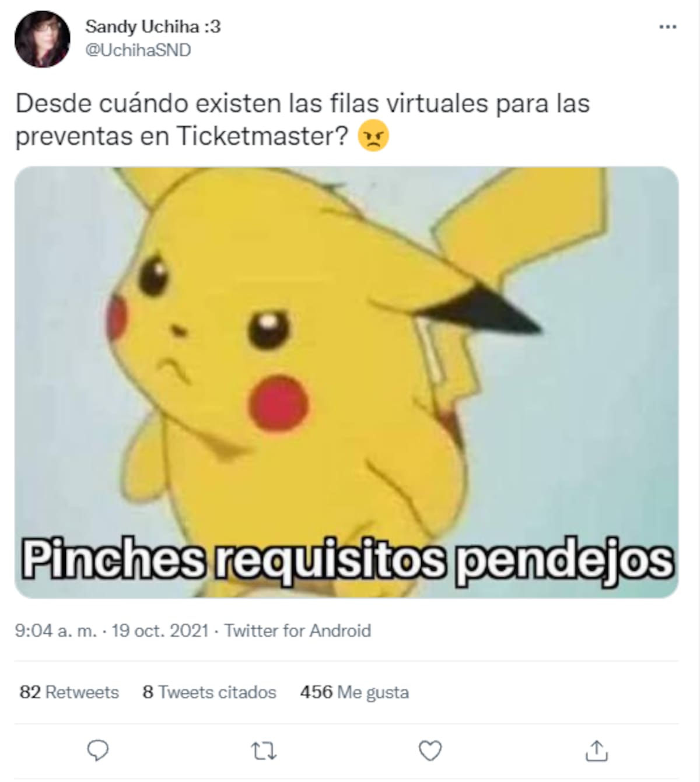Open the three-dot more options menu
Image resolution: width=700 pixels, height=782 pixels.
(667, 27)
